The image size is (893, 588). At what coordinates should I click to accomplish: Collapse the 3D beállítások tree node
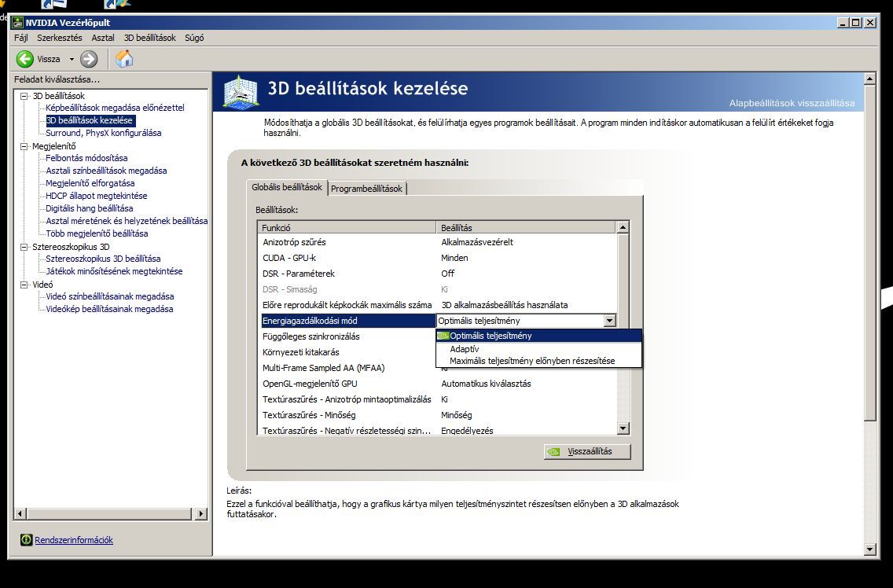coord(24,96)
